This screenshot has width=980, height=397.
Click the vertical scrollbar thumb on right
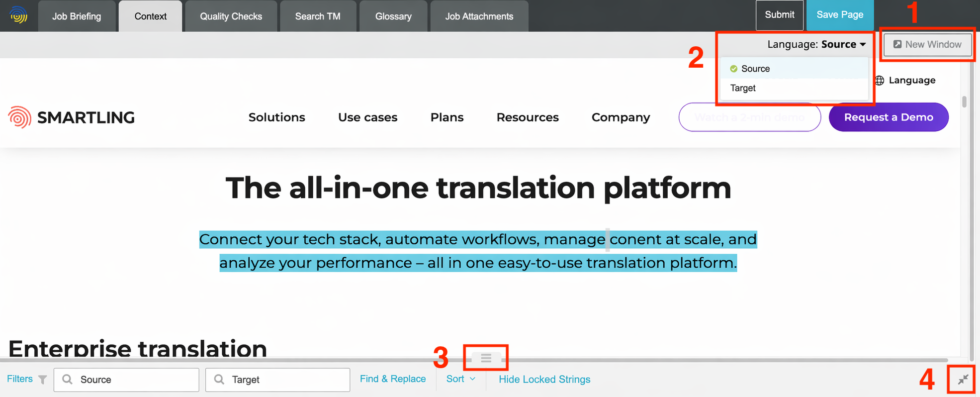pyautogui.click(x=964, y=101)
